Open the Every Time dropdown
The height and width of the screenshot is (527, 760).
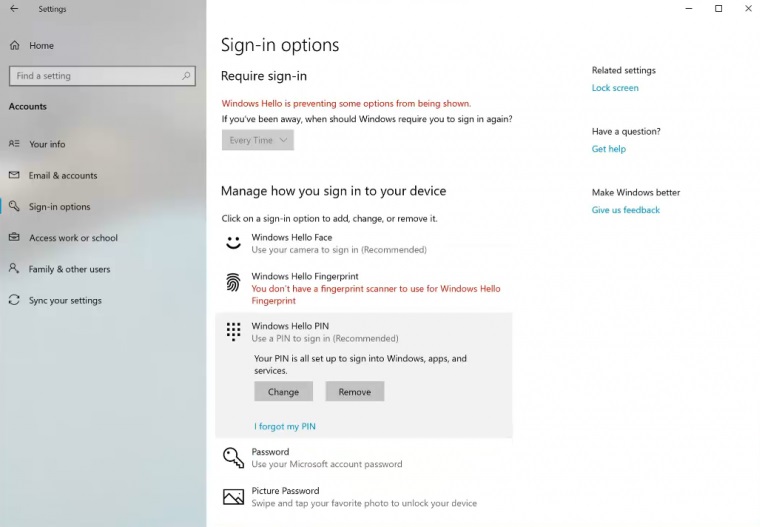pyautogui.click(x=258, y=140)
